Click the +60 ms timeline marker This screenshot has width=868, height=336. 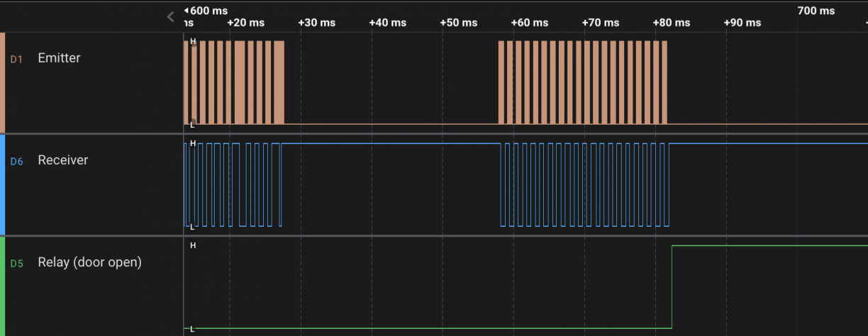click(x=529, y=23)
